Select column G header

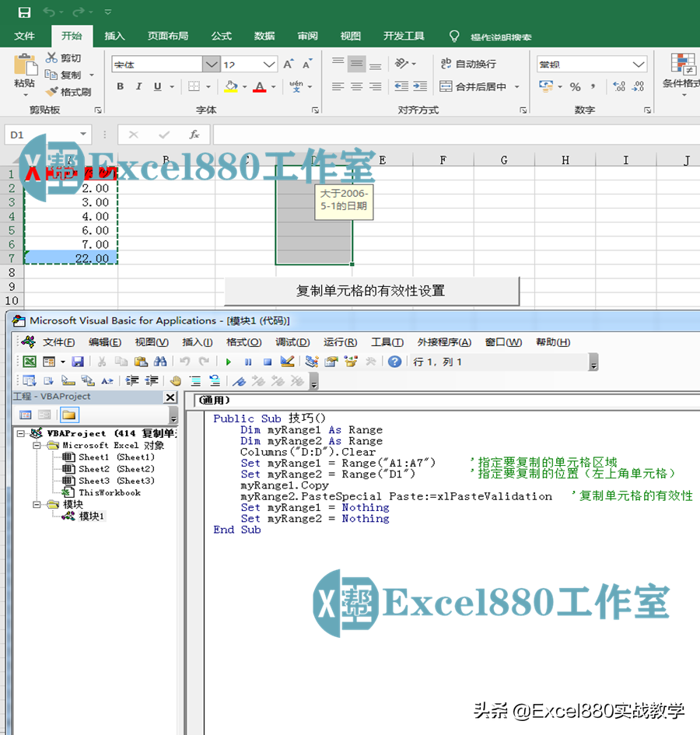pos(504,160)
